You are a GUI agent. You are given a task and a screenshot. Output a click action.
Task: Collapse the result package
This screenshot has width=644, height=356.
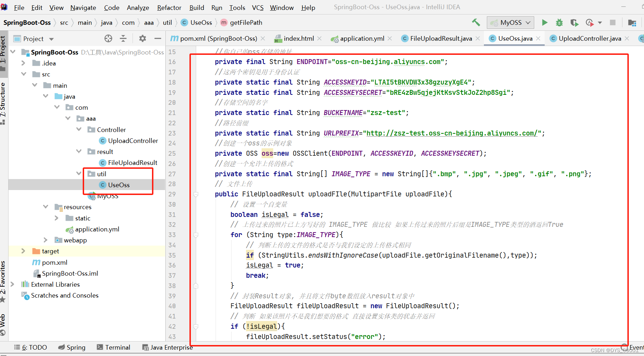pos(79,151)
